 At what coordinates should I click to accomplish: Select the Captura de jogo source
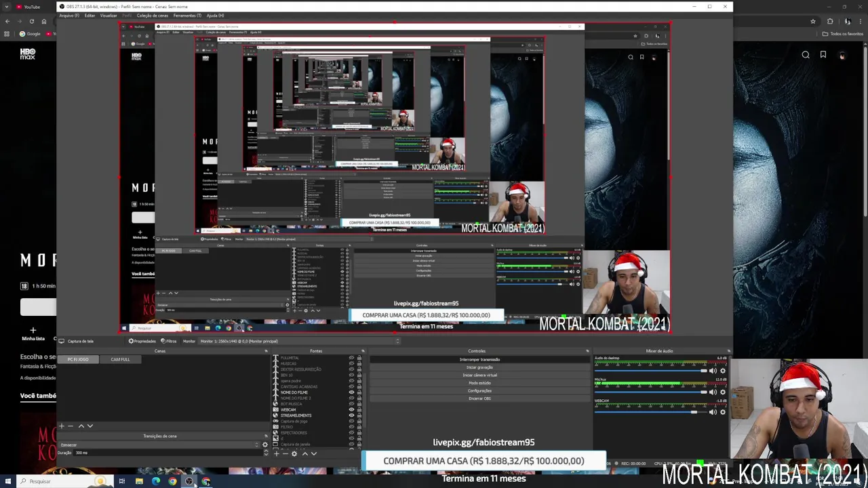(294, 421)
